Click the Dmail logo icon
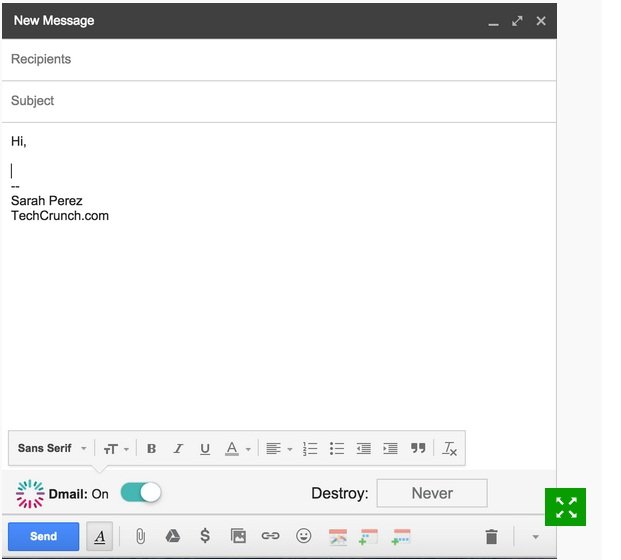 click(x=30, y=494)
